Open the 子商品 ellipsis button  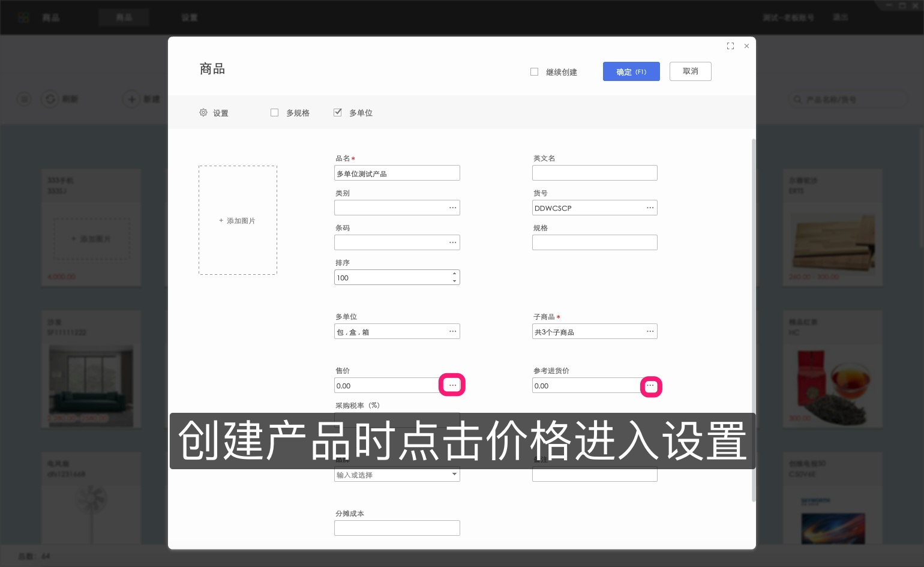[x=650, y=331]
